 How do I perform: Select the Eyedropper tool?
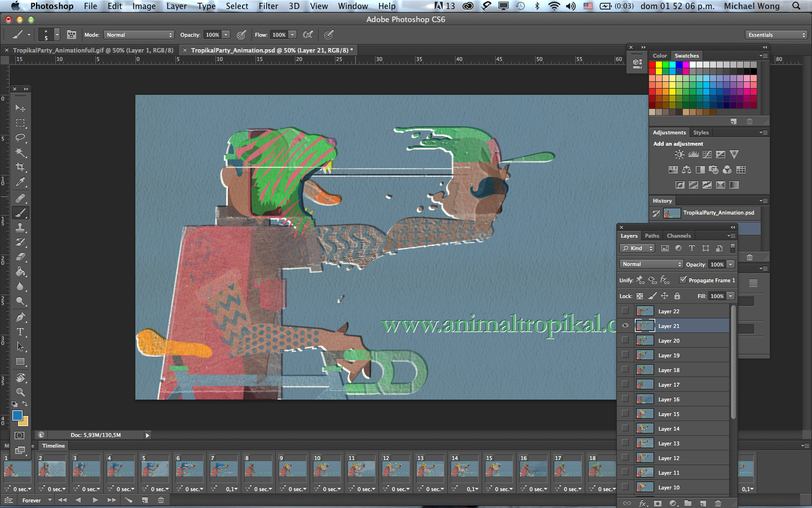(x=20, y=182)
